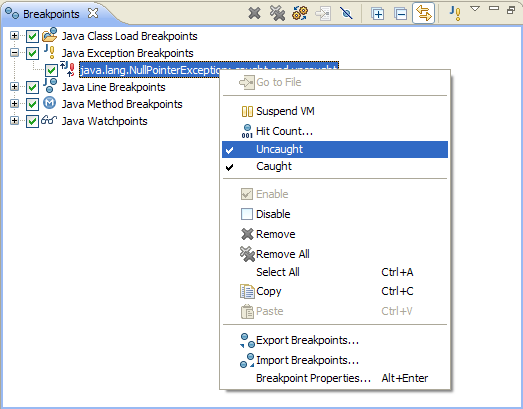Screen dimensions: 523x409
Task: Select Java Method Breakpoints row
Action: click(x=122, y=104)
